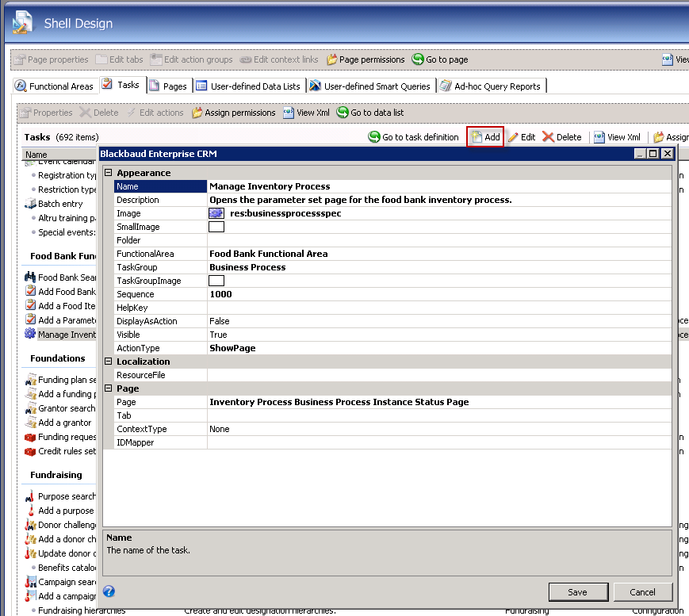Select the Add a purpose task icon
The height and width of the screenshot is (616, 689).
[30, 510]
